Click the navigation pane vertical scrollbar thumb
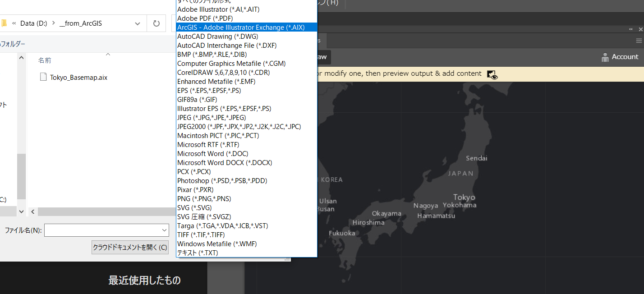The height and width of the screenshot is (294, 644). click(x=21, y=176)
